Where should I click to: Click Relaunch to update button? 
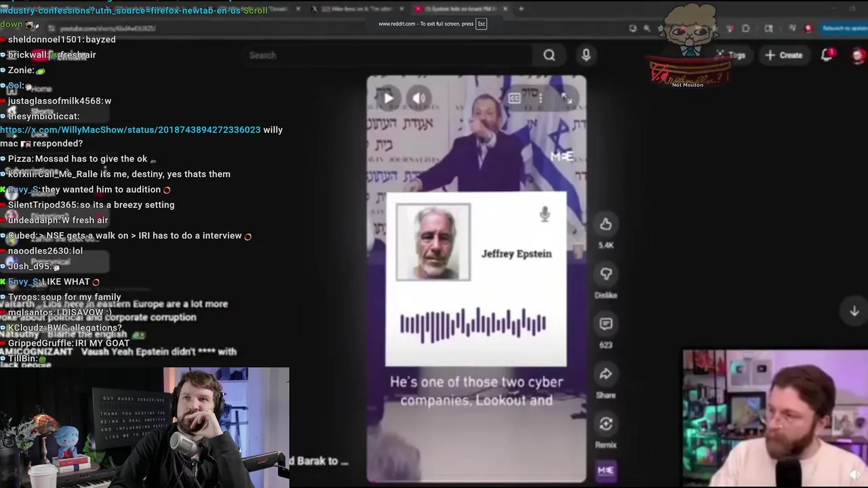(x=844, y=28)
